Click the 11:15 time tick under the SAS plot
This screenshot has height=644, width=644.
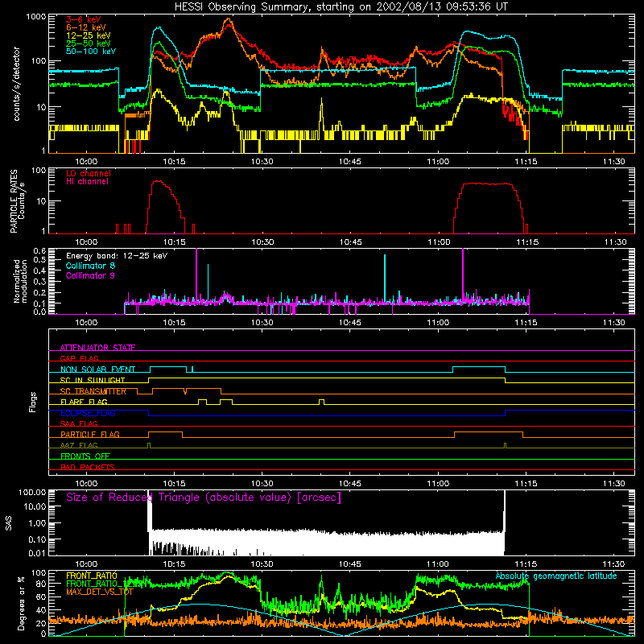pos(526,564)
